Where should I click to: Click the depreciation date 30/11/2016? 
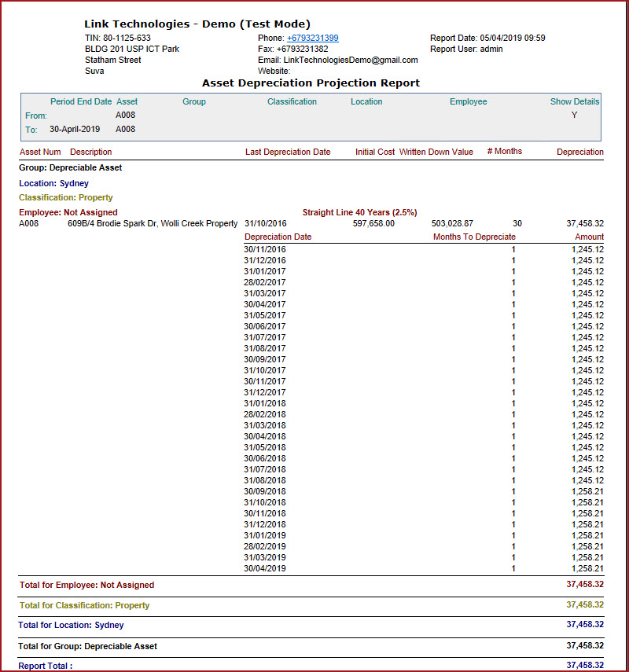tap(264, 249)
